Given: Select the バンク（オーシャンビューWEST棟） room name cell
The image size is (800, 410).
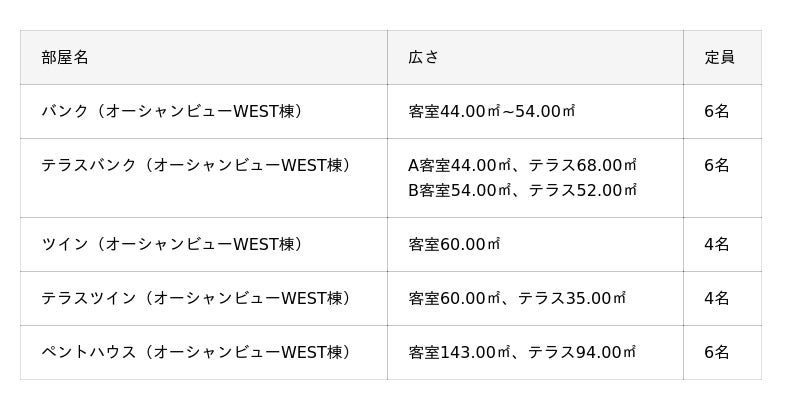Looking at the screenshot, I should 171,112.
